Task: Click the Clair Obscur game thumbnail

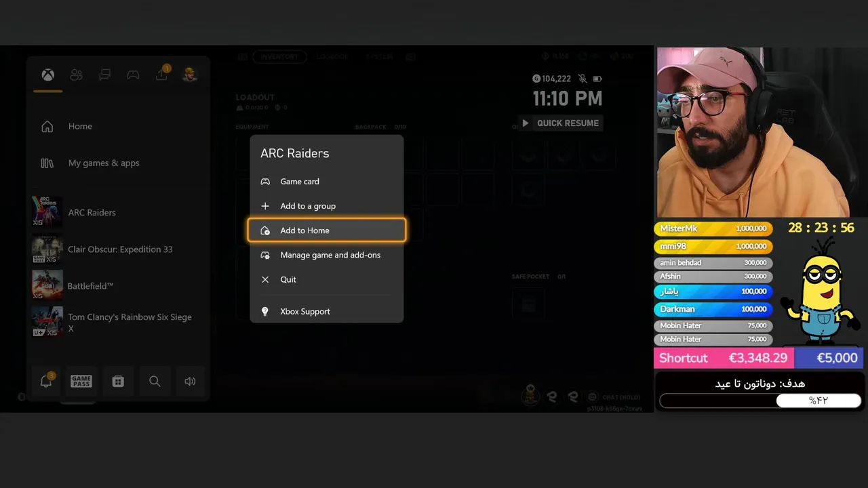Action: click(x=47, y=249)
